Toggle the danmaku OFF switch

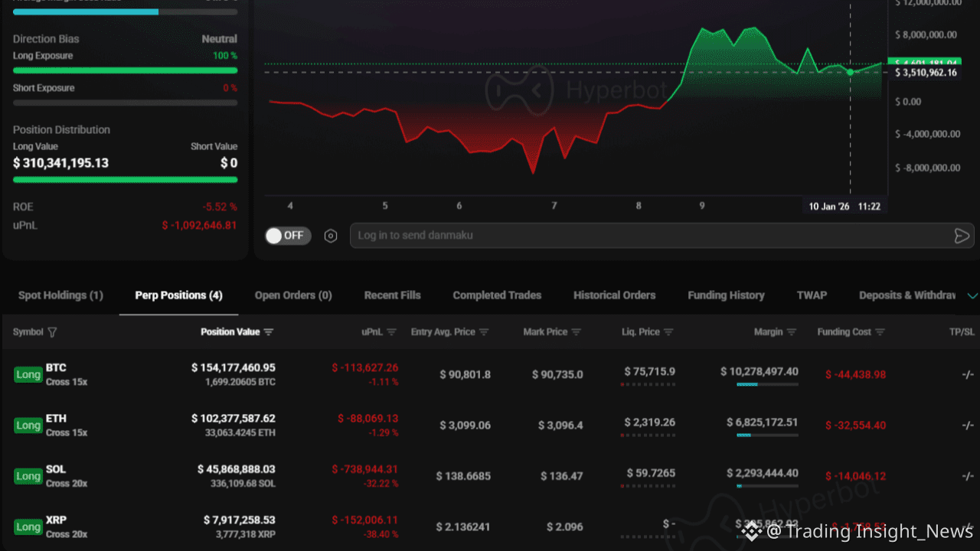tap(288, 236)
